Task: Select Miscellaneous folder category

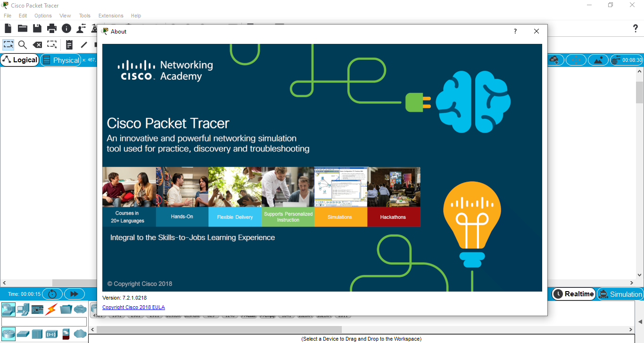Action: tap(66, 309)
